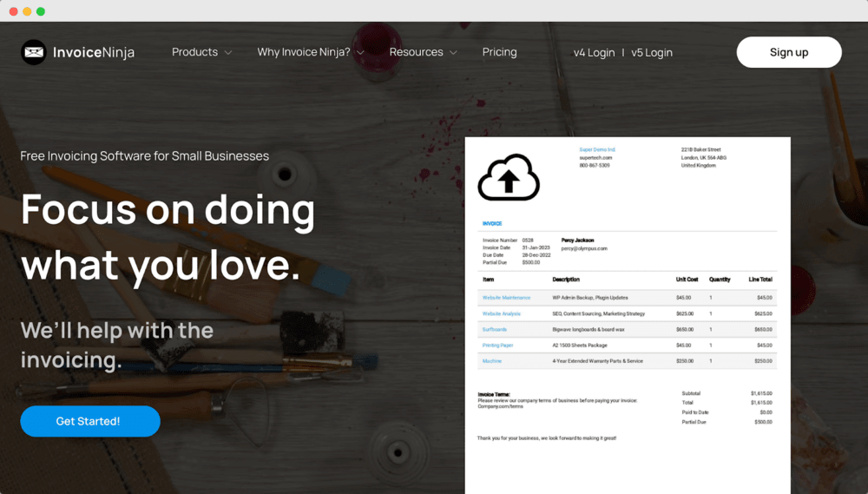Click the percy@olympus.com email address

[x=584, y=248]
